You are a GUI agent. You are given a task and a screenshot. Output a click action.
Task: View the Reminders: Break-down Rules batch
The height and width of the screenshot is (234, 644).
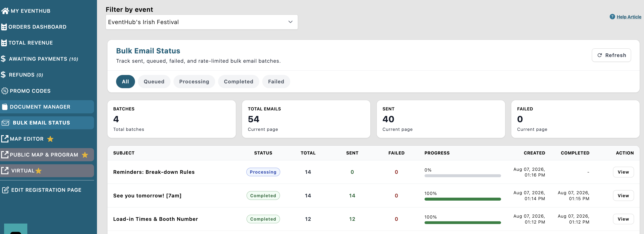pyautogui.click(x=623, y=172)
